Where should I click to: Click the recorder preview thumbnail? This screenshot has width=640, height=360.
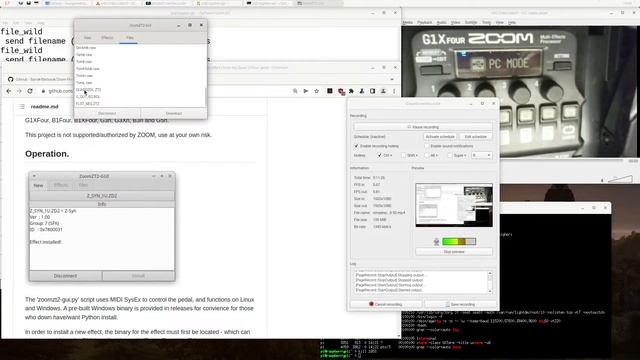[454, 205]
